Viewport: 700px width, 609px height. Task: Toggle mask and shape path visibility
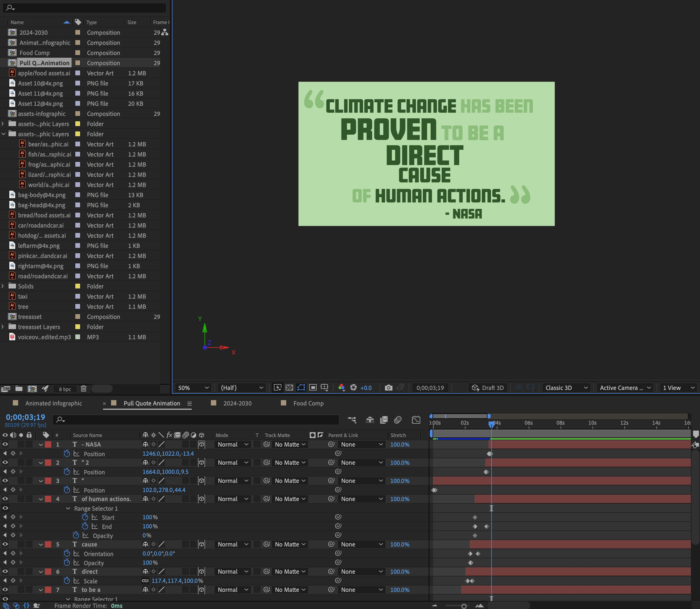(x=301, y=388)
